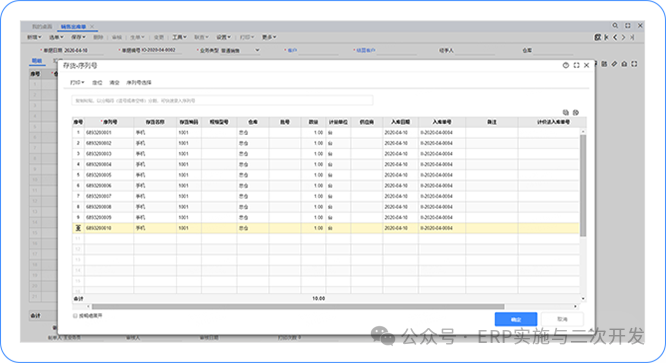The height and width of the screenshot is (363, 666).
Task: Click the horizontal scrollbar under the table
Action: (x=298, y=307)
